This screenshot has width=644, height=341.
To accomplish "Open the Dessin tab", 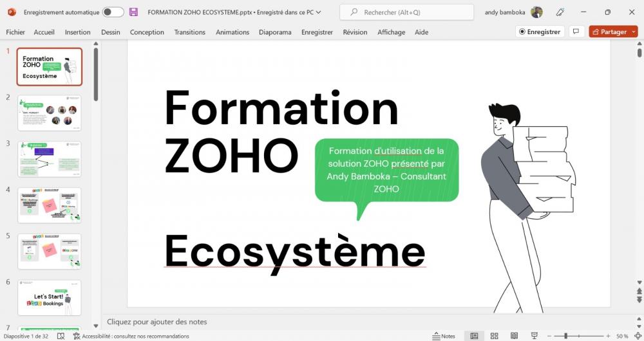I will [111, 32].
